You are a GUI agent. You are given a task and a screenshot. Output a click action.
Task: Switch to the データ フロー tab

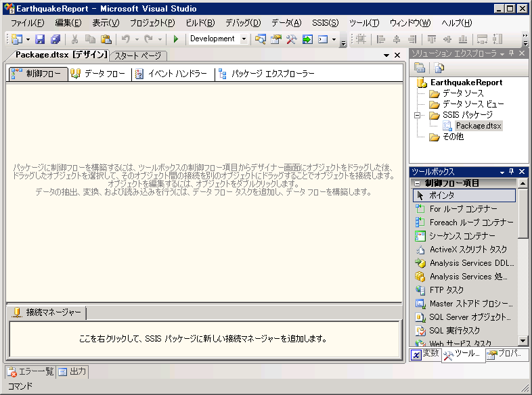coord(99,74)
